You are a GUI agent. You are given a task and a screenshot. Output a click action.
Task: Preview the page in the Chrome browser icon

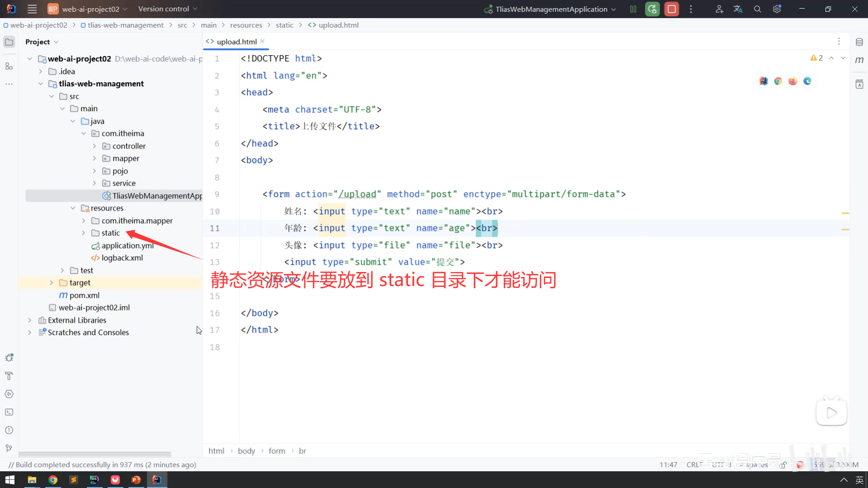[778, 81]
